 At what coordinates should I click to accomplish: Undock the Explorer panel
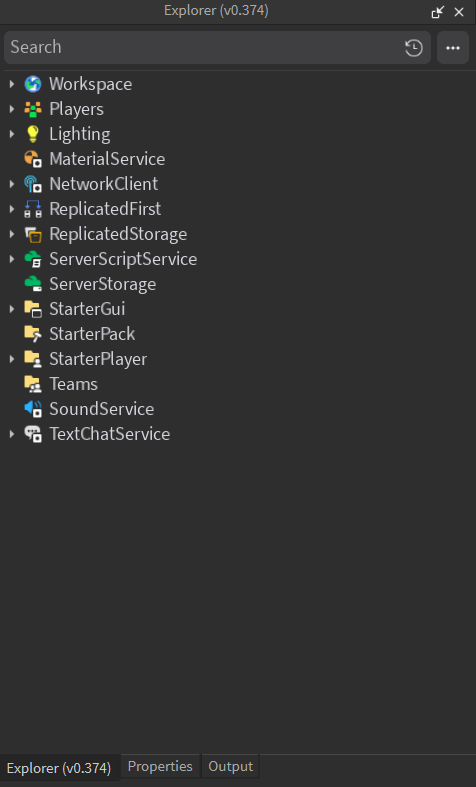tap(438, 12)
